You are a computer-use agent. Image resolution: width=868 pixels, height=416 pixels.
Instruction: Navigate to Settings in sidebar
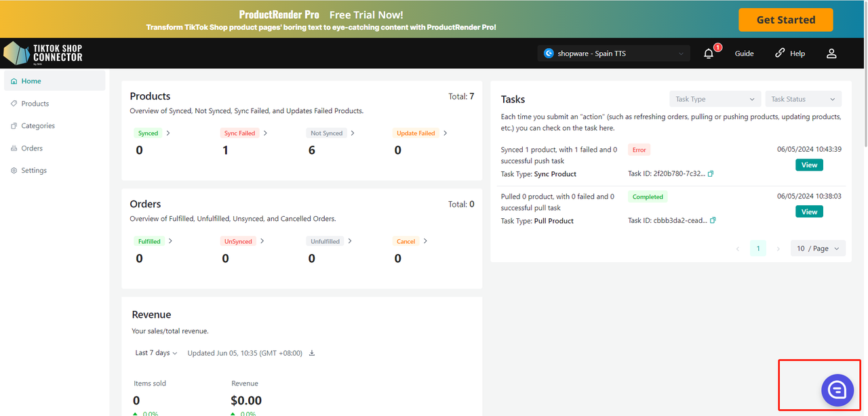(34, 171)
